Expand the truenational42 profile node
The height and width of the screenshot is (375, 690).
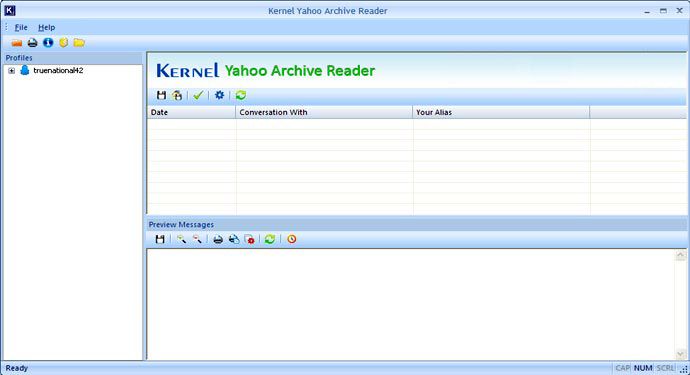[11, 70]
